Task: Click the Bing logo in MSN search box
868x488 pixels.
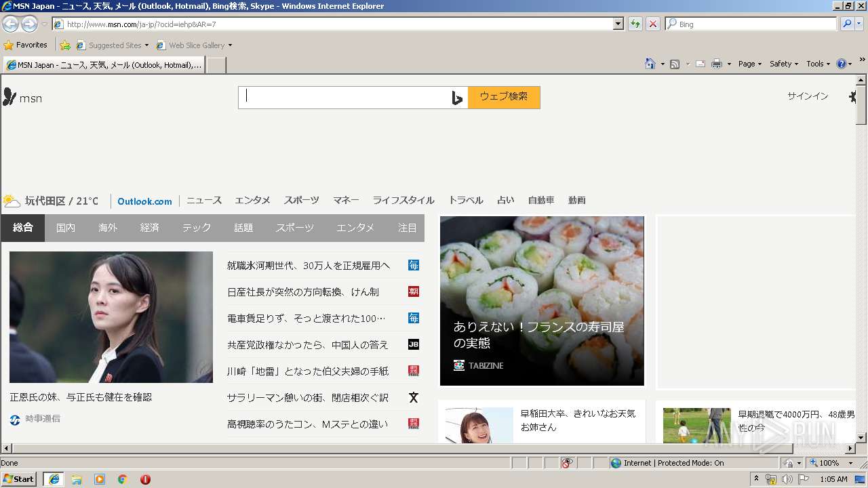Action: click(x=457, y=98)
